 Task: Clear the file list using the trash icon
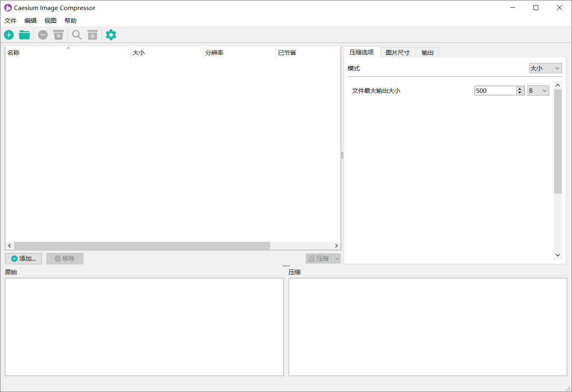[x=59, y=35]
